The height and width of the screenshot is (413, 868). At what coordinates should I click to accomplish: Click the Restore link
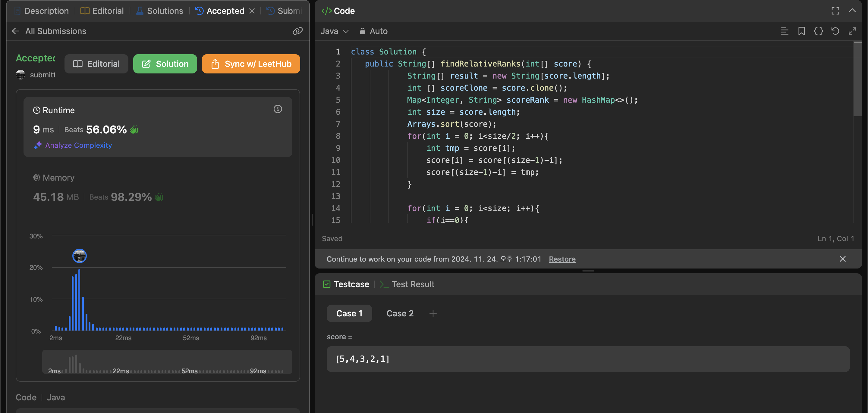562,259
